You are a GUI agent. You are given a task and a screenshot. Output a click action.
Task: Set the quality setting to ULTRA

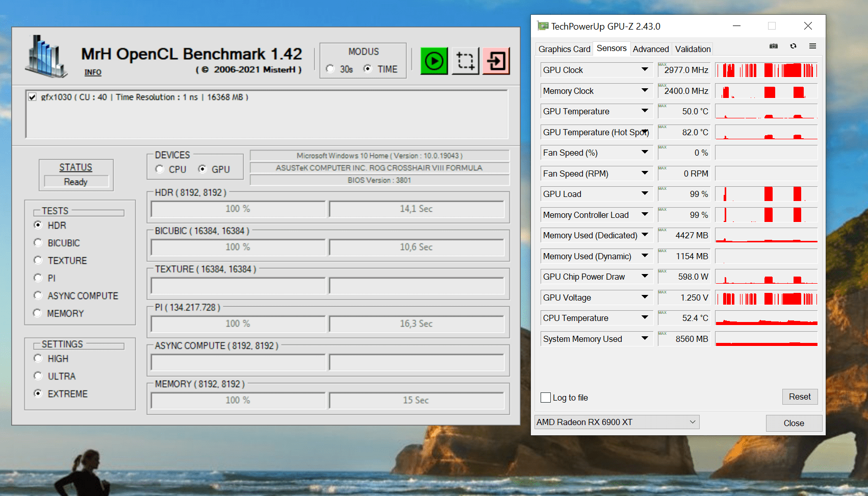tap(38, 376)
